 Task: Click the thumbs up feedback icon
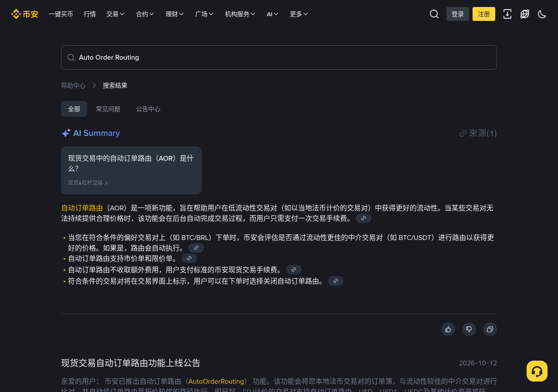pos(448,329)
